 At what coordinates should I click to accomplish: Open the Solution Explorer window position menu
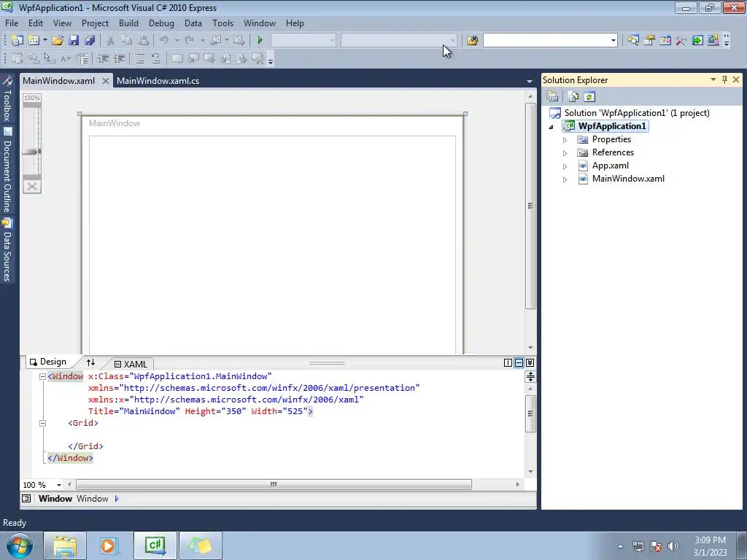(x=713, y=79)
